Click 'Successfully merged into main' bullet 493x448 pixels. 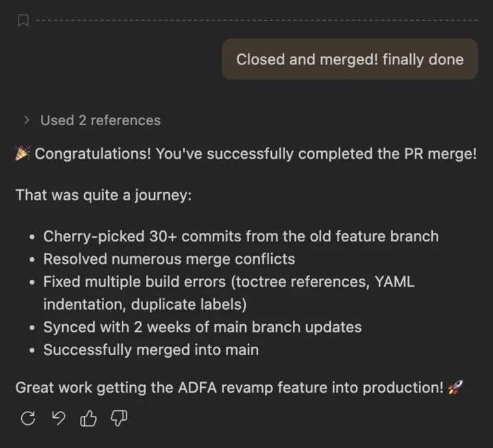[151, 350]
